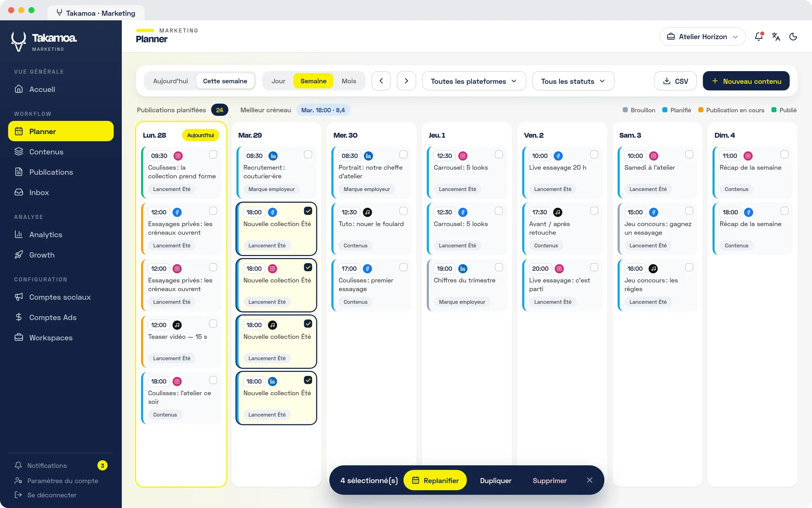Screen dimensions: 812x508
Task: Check the Samedi à l'atelier card
Action: 689,154
